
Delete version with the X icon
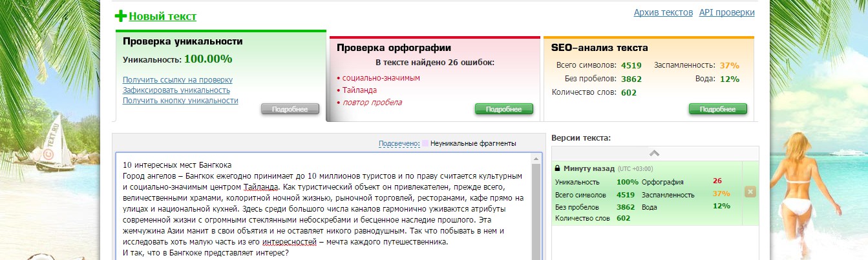tap(750, 192)
